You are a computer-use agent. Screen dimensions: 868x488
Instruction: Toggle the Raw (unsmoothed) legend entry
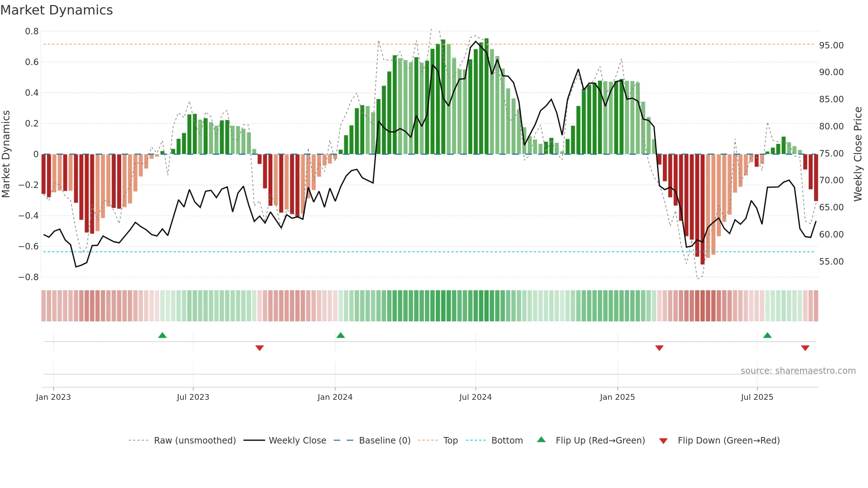(182, 440)
